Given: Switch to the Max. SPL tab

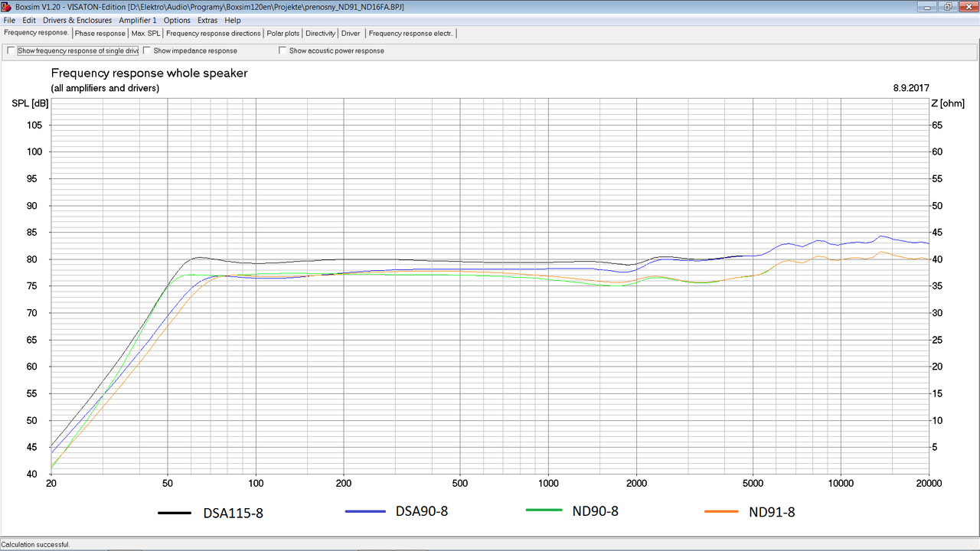Looking at the screenshot, I should [x=145, y=34].
